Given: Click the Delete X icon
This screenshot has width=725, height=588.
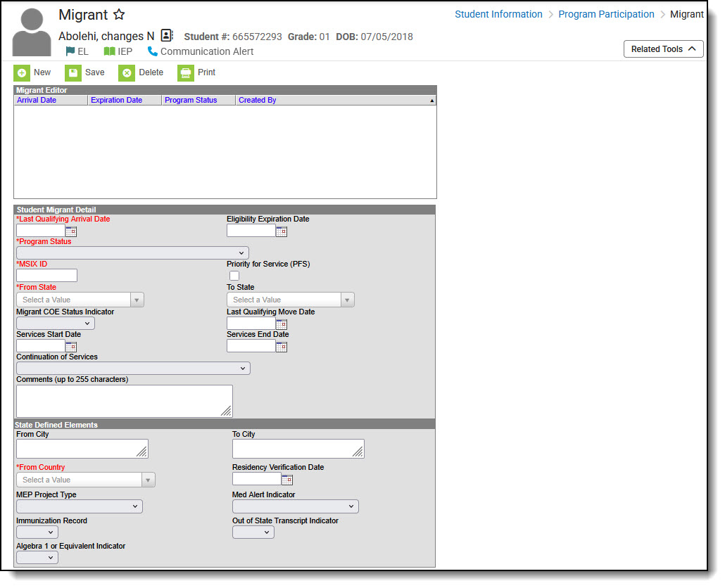Looking at the screenshot, I should [127, 73].
